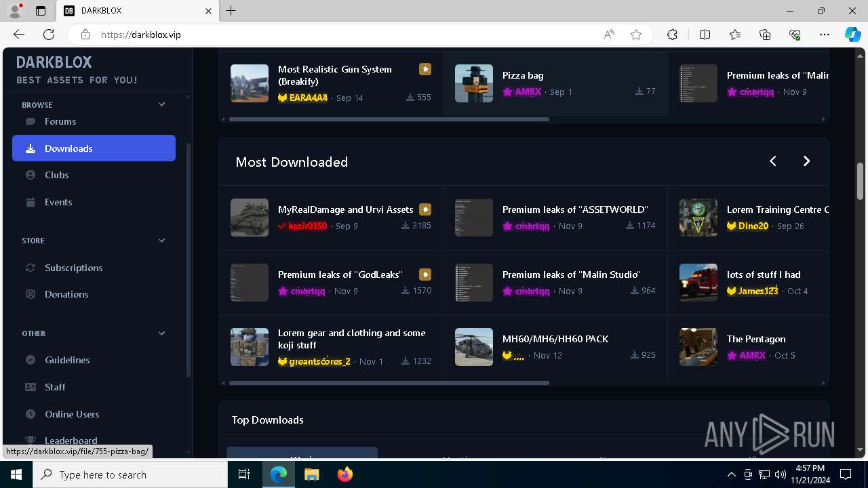868x488 pixels.
Task: Click the Subscriptions refresh icon
Action: [x=31, y=268]
